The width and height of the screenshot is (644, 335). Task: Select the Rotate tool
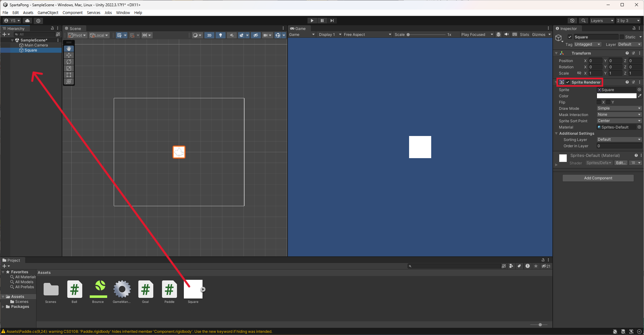tap(69, 62)
